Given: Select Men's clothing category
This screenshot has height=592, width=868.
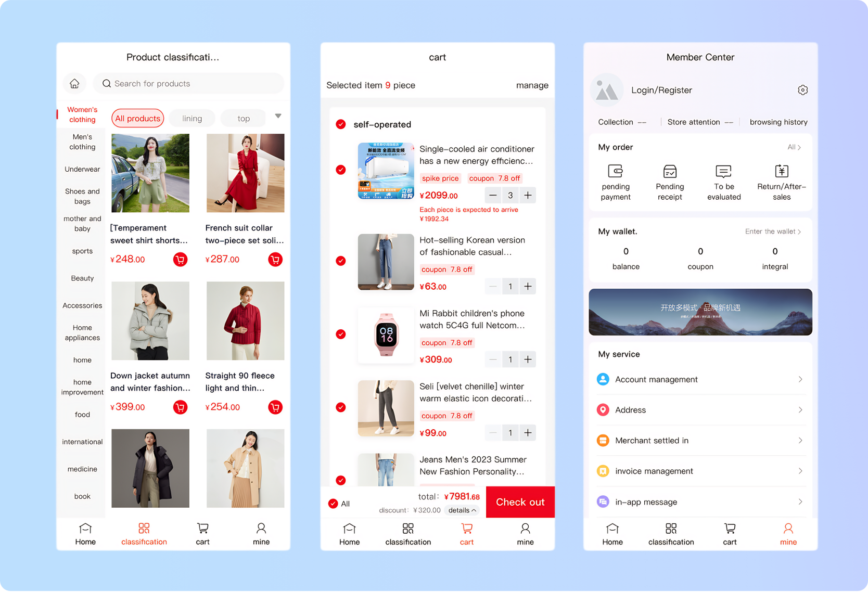Looking at the screenshot, I should point(82,141).
